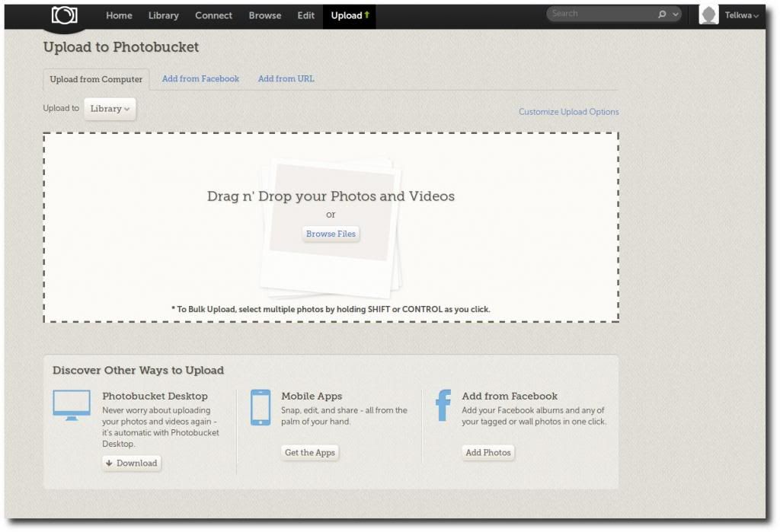Image resolution: width=780 pixels, height=532 pixels.
Task: Switch to Add from URL tab
Action: (286, 78)
